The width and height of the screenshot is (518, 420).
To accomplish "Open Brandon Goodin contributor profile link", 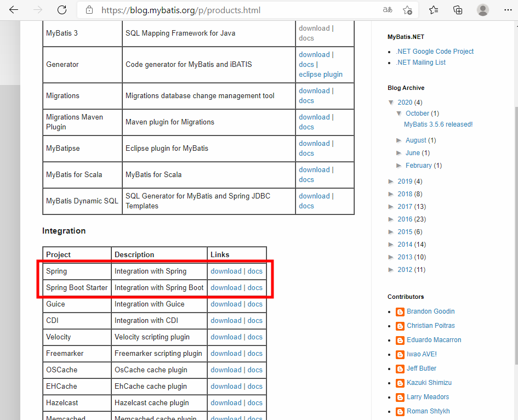I will pyautogui.click(x=430, y=311).
